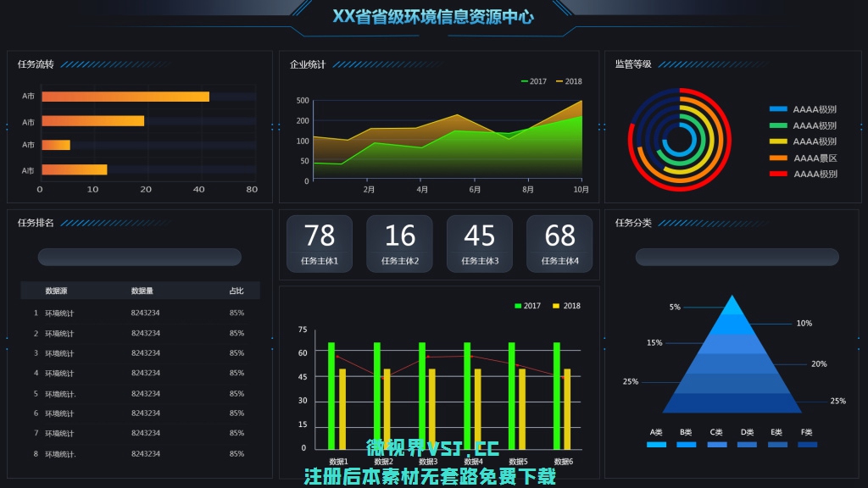Screen dimensions: 868x488
Task: Click the A类 legend marker under the pyramid
Action: tap(657, 444)
